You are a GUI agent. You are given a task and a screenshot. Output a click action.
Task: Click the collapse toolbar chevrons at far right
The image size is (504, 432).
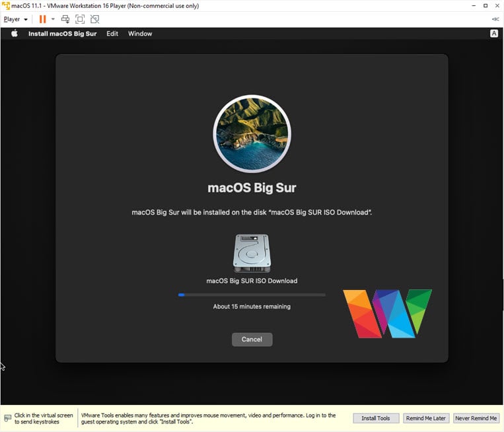(x=495, y=19)
